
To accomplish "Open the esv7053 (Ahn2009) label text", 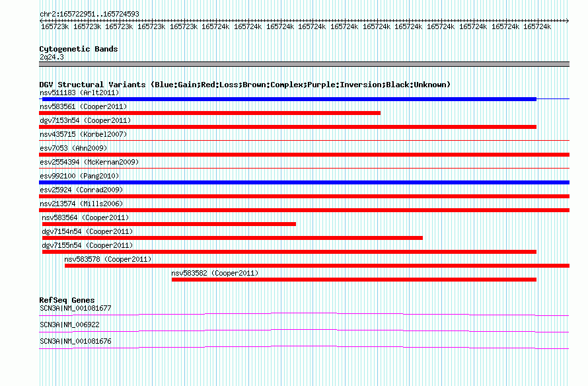I will (73, 148).
